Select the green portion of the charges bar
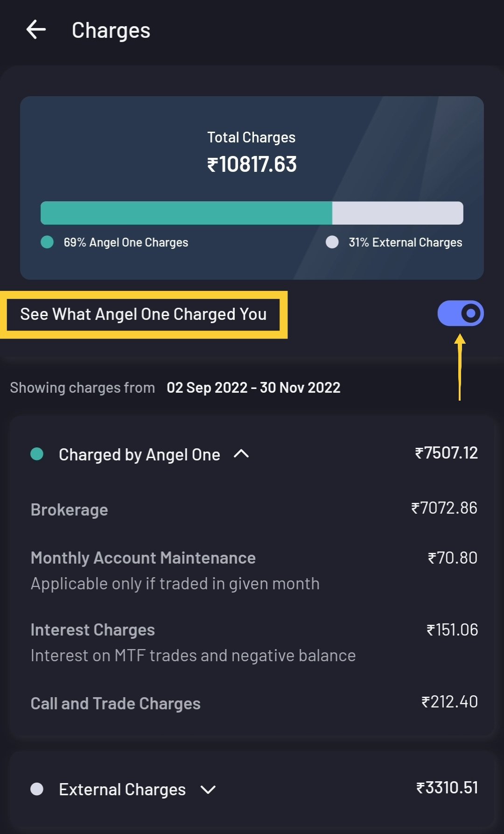 point(186,213)
